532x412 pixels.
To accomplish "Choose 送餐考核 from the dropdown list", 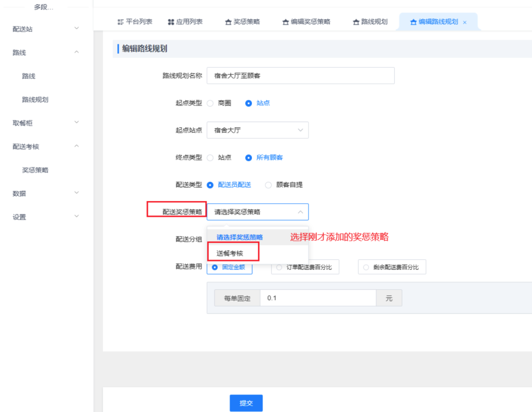I will point(230,254).
